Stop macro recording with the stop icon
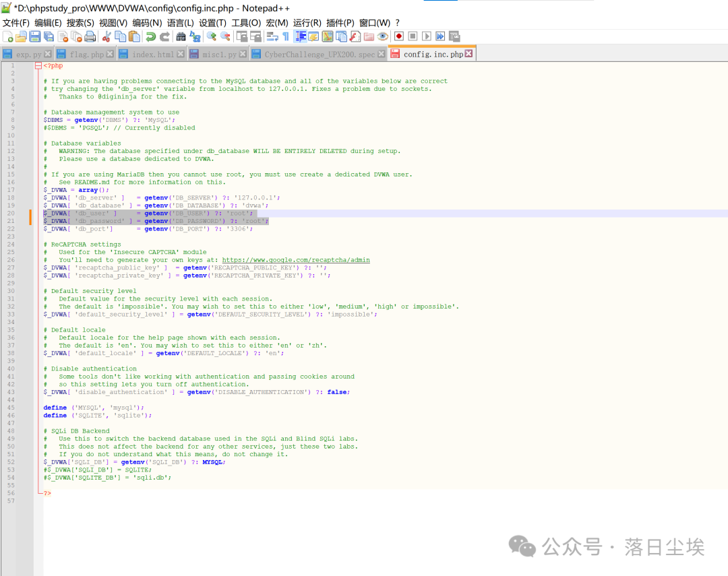This screenshot has height=576, width=728. coord(413,36)
